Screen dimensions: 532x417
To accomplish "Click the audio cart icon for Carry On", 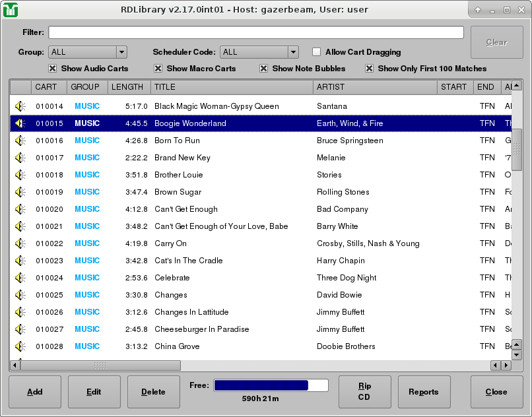I will click(x=20, y=243).
